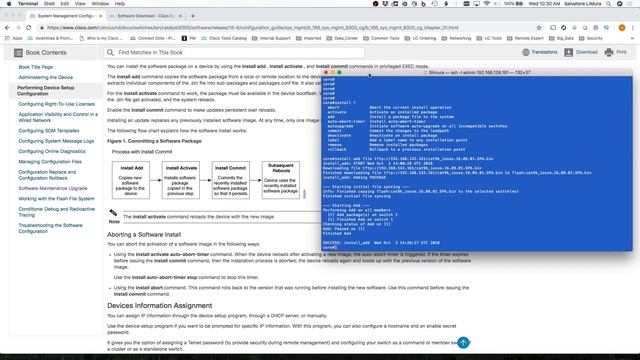Viewport: 640px width, 360px height.
Task: Click the Aborting a Software Install heading
Action: click(144, 235)
